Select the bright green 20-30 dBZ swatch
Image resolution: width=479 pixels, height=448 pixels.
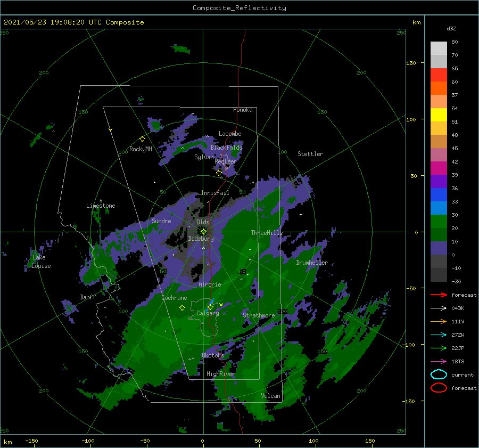coord(439,222)
